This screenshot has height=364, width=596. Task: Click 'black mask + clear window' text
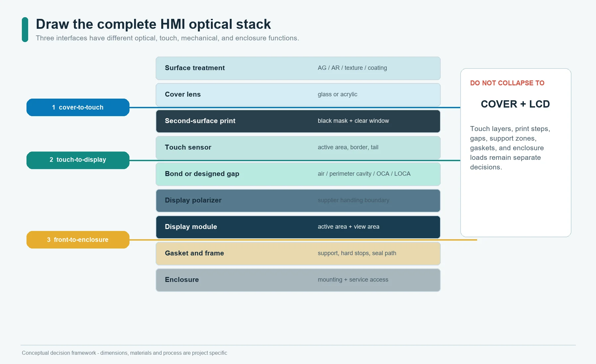[x=353, y=121]
